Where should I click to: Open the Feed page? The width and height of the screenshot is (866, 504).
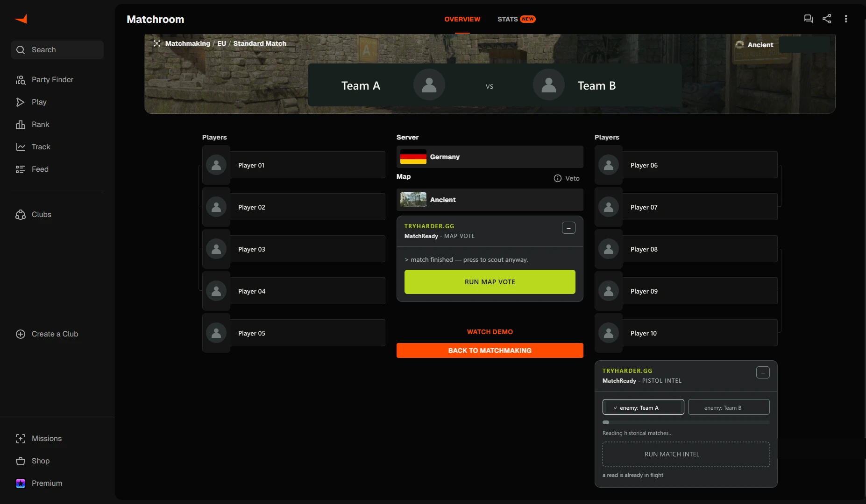[57, 169]
